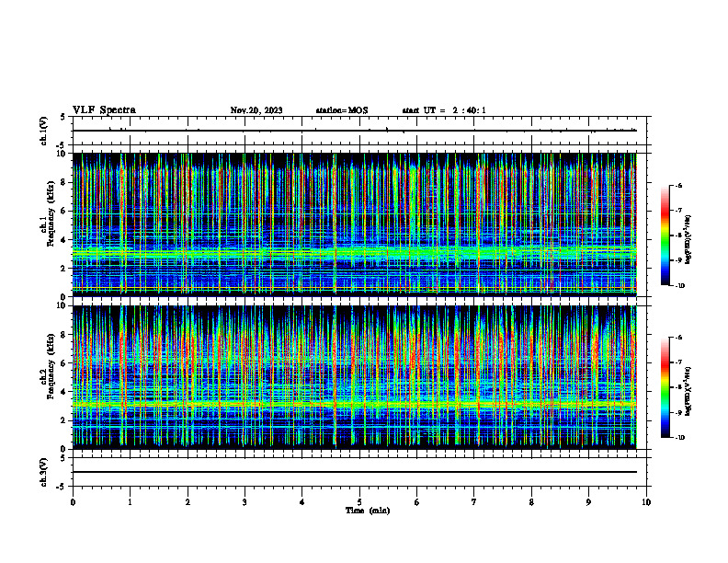This screenshot has width=728, height=563.
Task: Click the ch.1 spectrogram panel
Action: 355,224
